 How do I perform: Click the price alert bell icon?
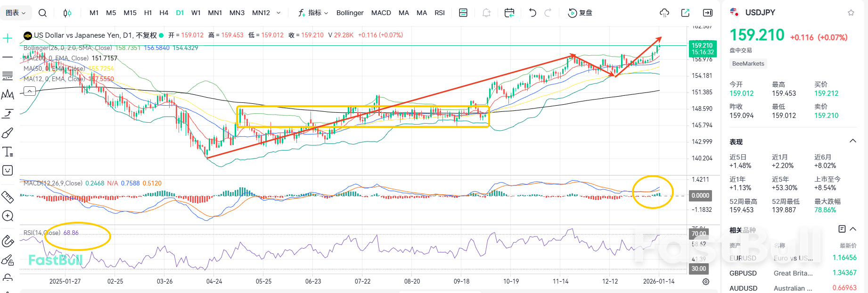486,13
